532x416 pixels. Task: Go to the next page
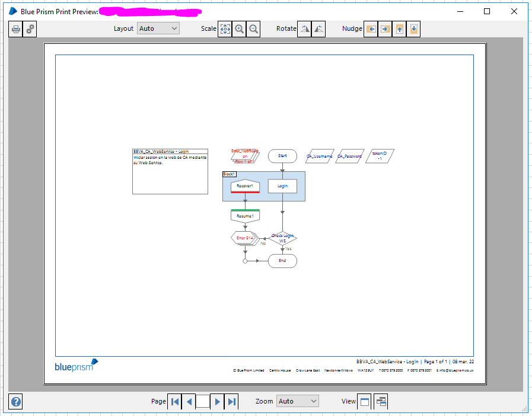pos(217,402)
